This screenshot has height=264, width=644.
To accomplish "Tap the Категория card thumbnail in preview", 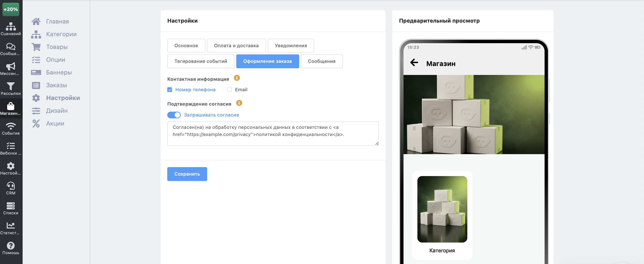I will click(442, 209).
